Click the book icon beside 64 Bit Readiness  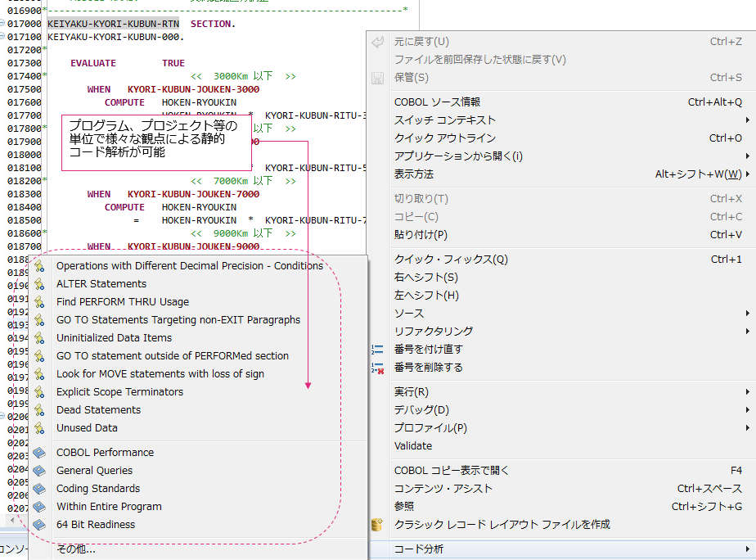coord(38,524)
